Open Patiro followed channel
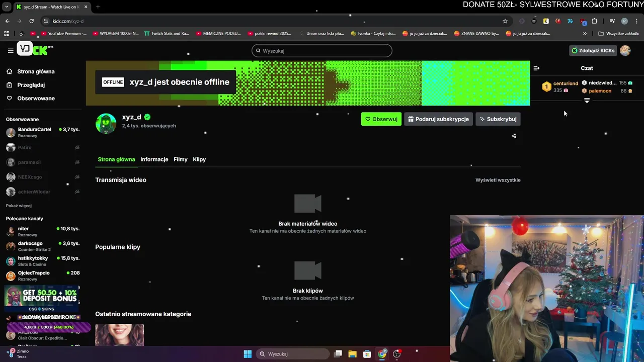This screenshot has height=362, width=644. pos(43,147)
